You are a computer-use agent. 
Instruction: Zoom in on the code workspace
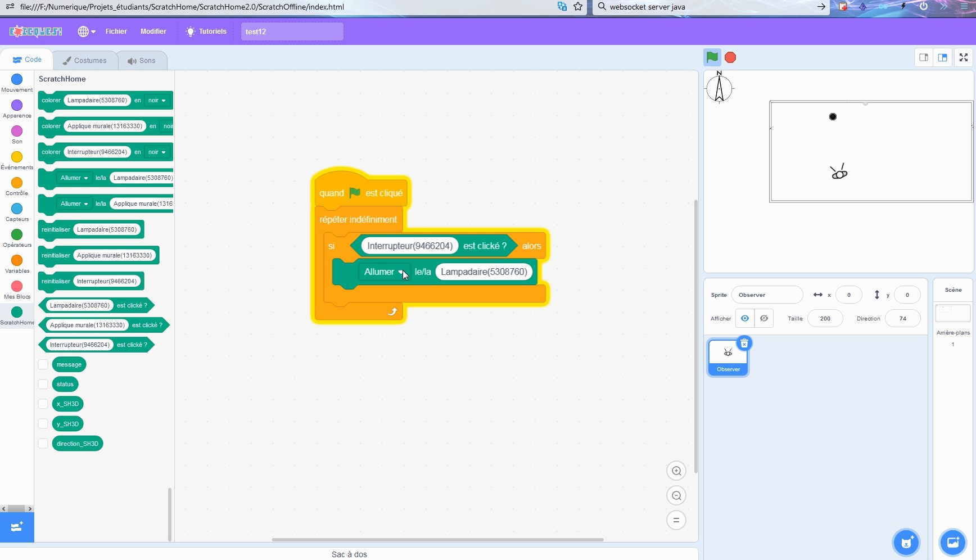click(x=676, y=471)
